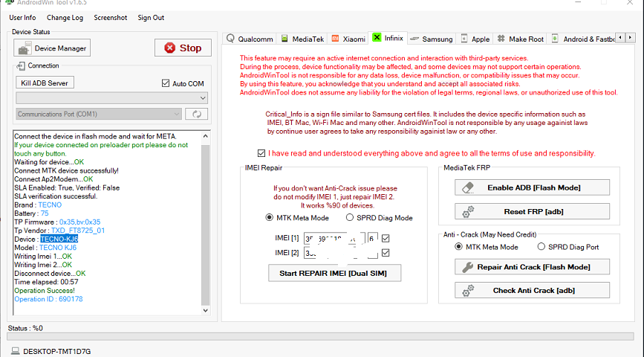Click the green Infinix tab icon
This screenshot has width=644, height=357.
click(x=377, y=37)
